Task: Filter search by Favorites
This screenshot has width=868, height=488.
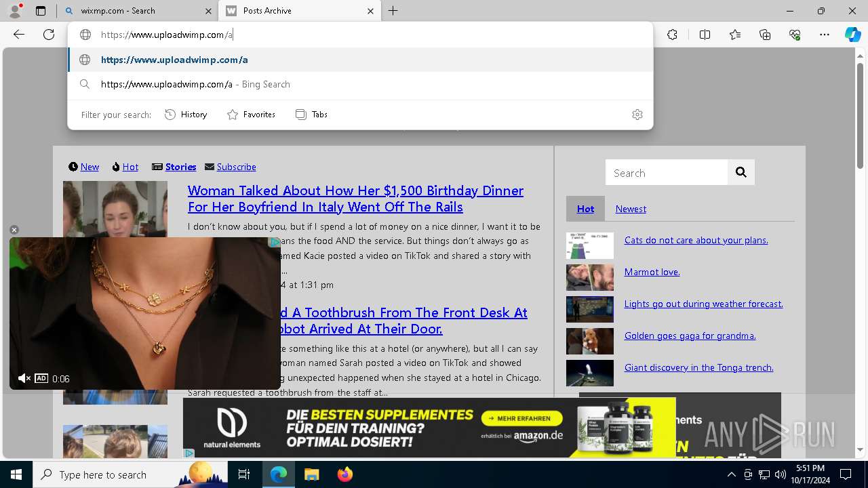Action: [x=251, y=115]
